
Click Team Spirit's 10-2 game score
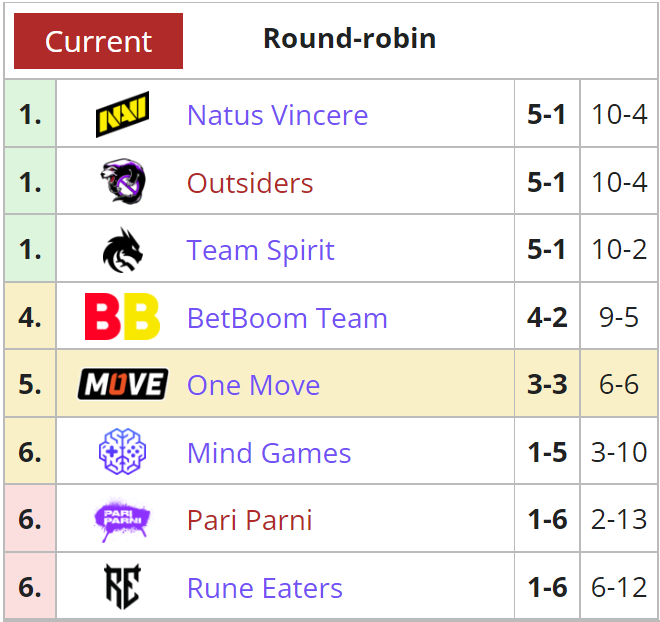(619, 250)
